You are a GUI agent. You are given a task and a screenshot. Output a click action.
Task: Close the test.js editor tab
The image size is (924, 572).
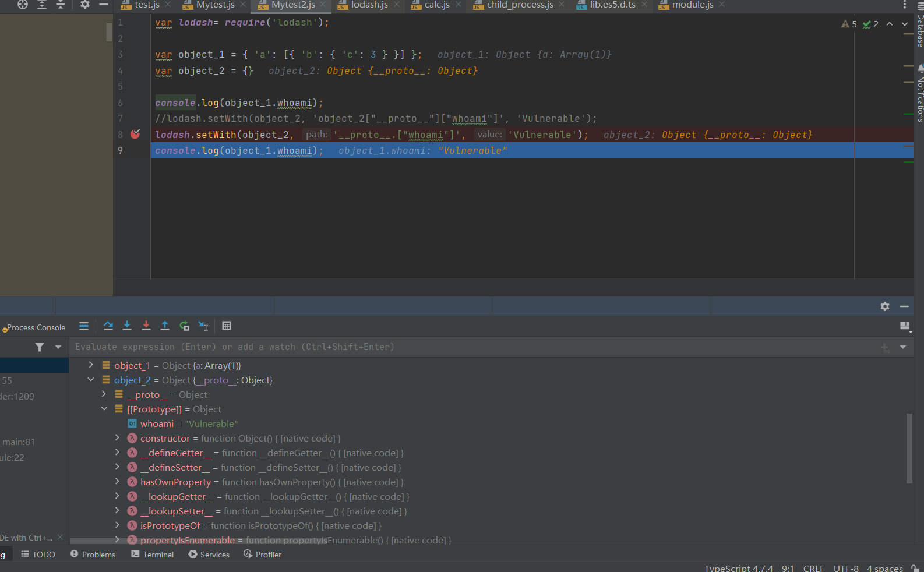click(x=168, y=5)
